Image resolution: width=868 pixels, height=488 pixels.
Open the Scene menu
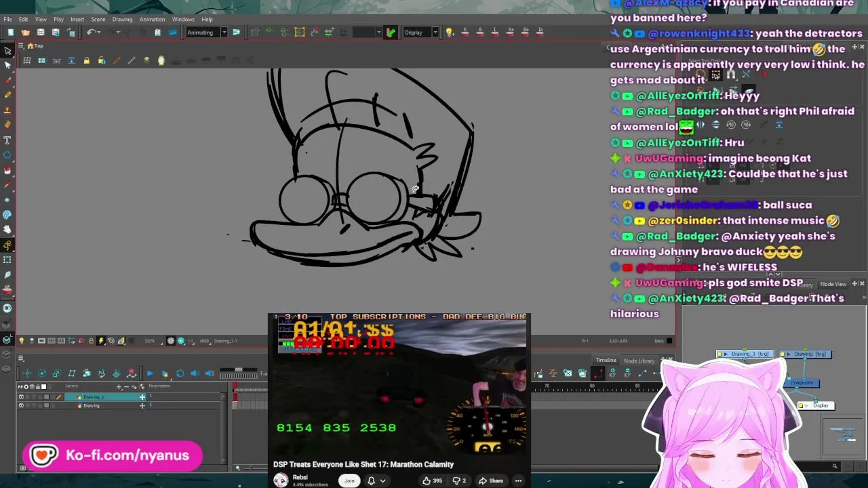click(x=98, y=19)
